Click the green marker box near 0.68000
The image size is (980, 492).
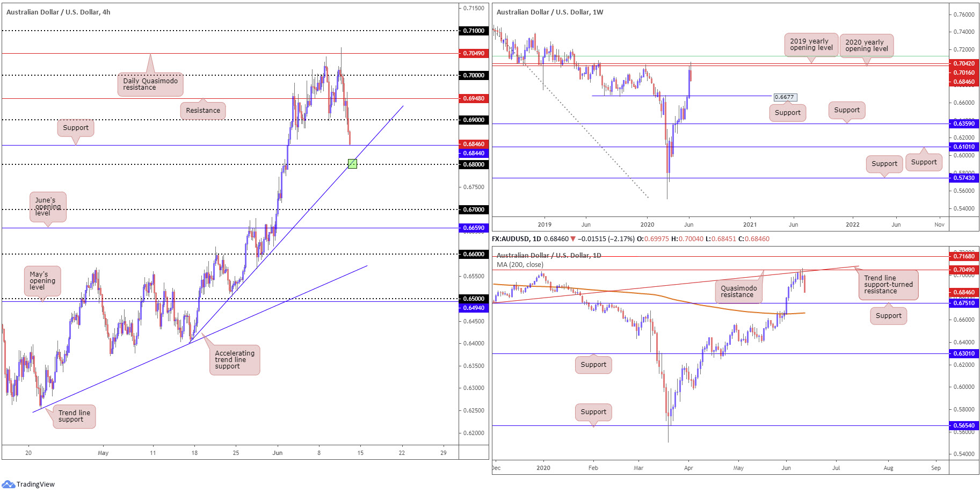coord(352,163)
